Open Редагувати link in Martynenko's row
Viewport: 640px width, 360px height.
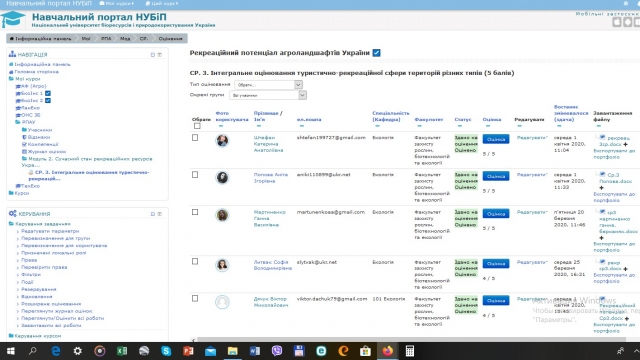click(x=532, y=212)
